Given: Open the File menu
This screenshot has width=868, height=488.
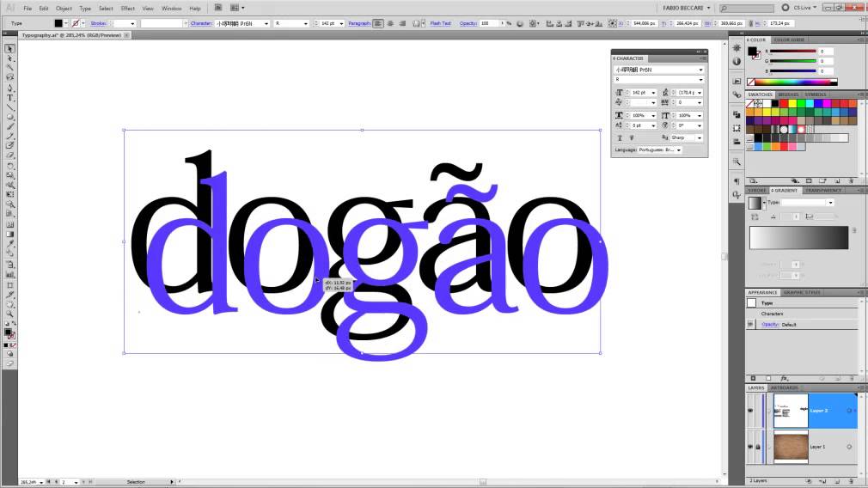Looking at the screenshot, I should click(x=28, y=9).
